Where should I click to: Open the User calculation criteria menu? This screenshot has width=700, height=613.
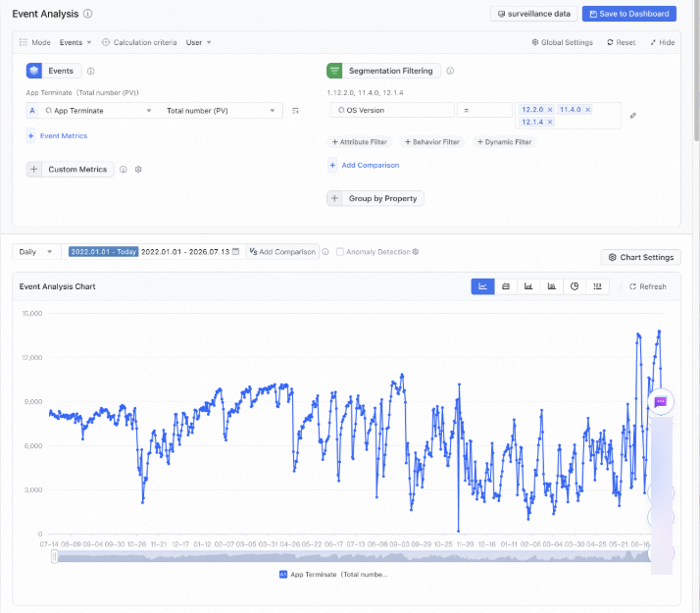[198, 42]
